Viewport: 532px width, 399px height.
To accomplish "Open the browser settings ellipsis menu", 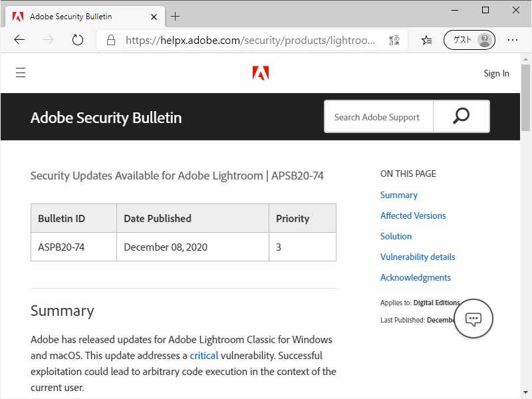I will coord(513,40).
